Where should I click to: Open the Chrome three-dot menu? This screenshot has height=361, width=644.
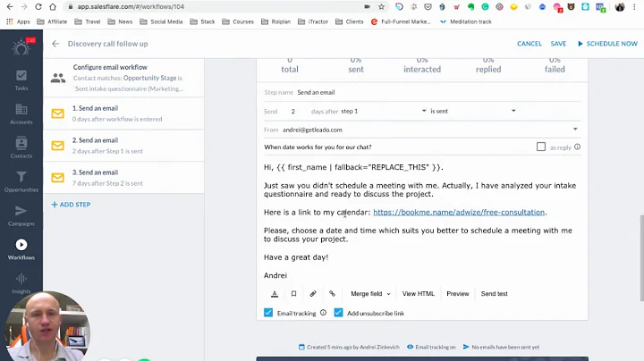tap(634, 6)
